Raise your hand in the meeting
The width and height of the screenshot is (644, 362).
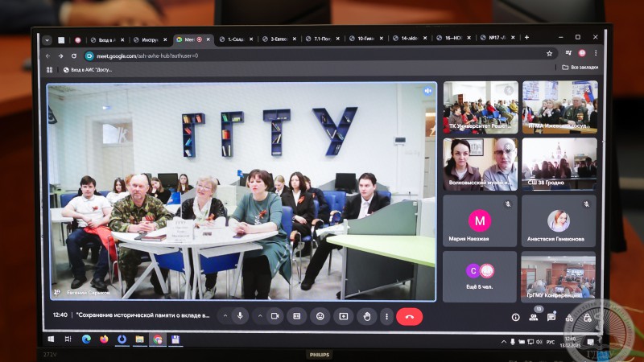[367, 316]
